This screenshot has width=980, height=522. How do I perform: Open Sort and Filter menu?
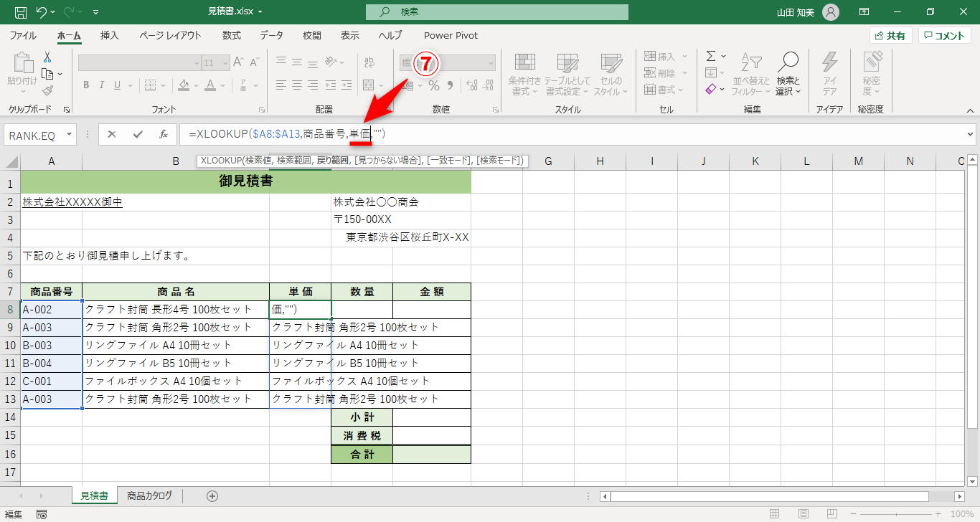750,74
